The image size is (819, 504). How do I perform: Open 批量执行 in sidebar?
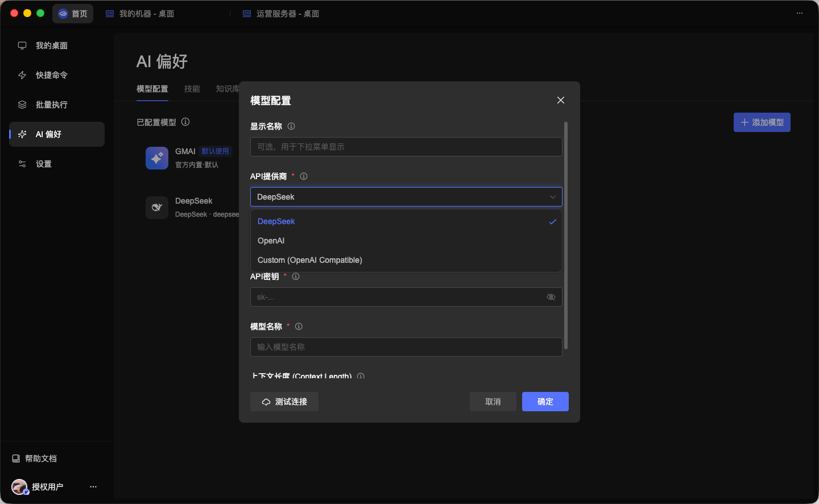pos(57,105)
